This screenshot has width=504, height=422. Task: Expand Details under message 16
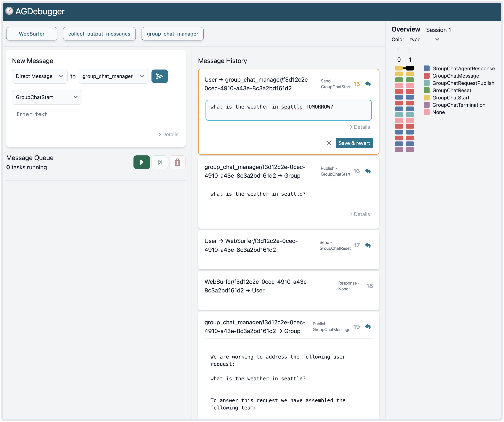360,214
